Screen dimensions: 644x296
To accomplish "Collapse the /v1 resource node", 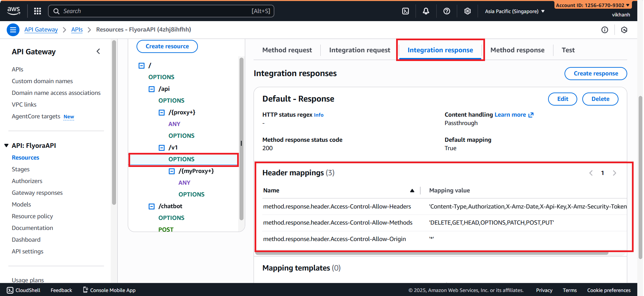I will coord(162,148).
